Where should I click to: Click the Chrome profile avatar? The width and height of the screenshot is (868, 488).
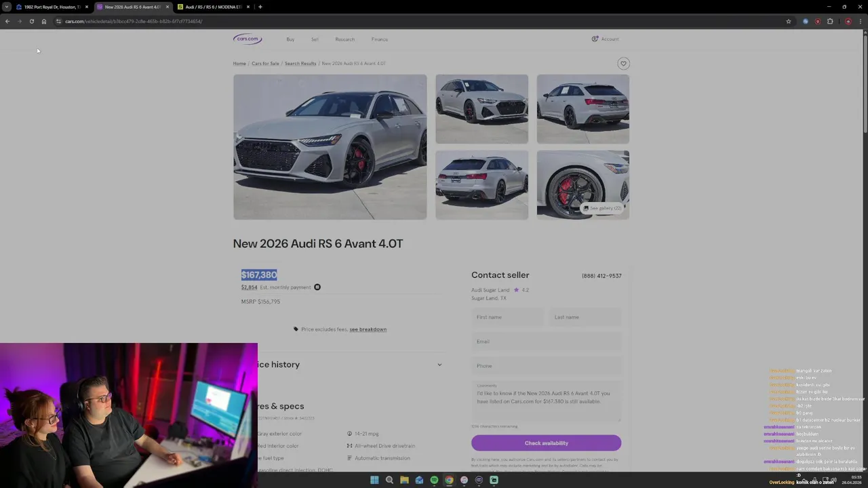848,21
